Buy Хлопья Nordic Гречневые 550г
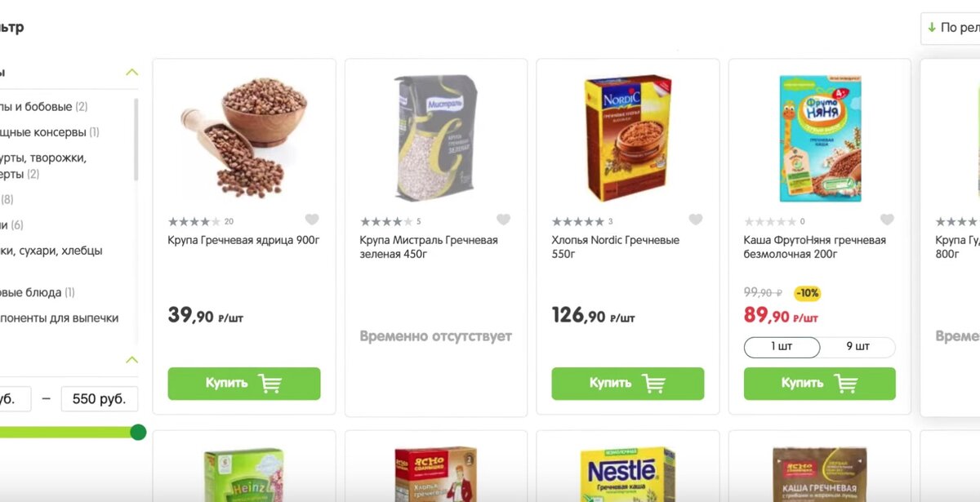The image size is (980, 502). tap(628, 384)
